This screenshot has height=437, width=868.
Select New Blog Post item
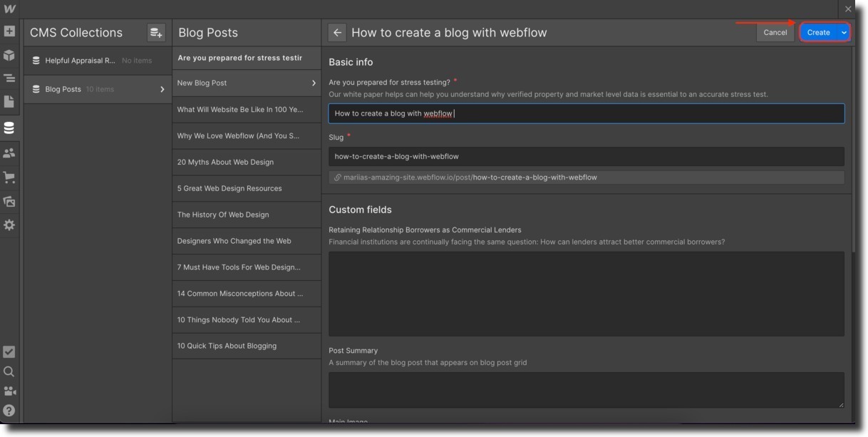(247, 83)
